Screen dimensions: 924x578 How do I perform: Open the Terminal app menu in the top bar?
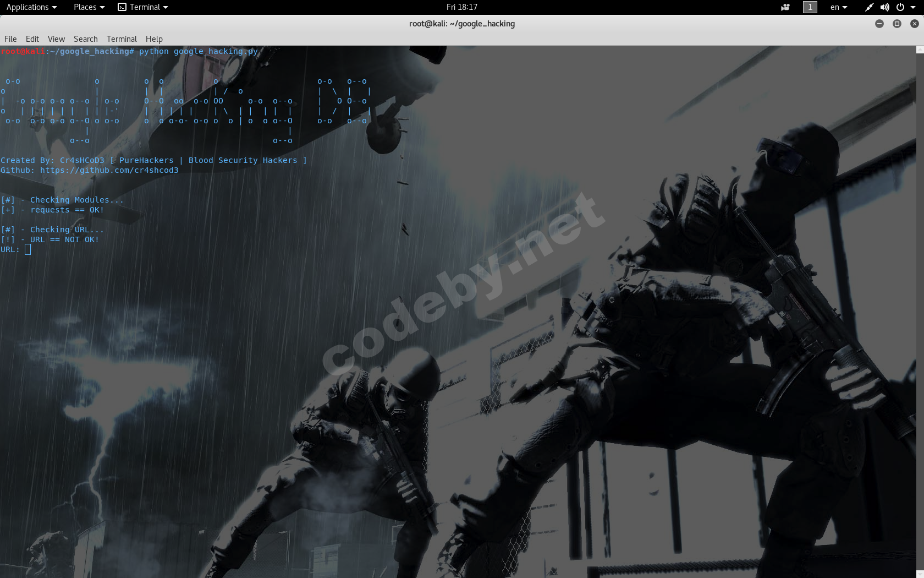click(x=143, y=7)
